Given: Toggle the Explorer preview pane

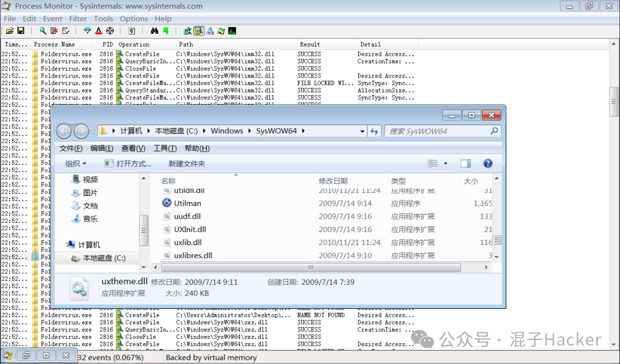Looking at the screenshot, I should click(466, 163).
